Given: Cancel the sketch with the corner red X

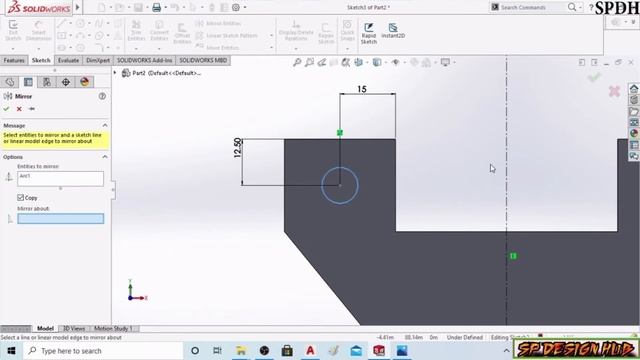Looking at the screenshot, I should (x=614, y=91).
